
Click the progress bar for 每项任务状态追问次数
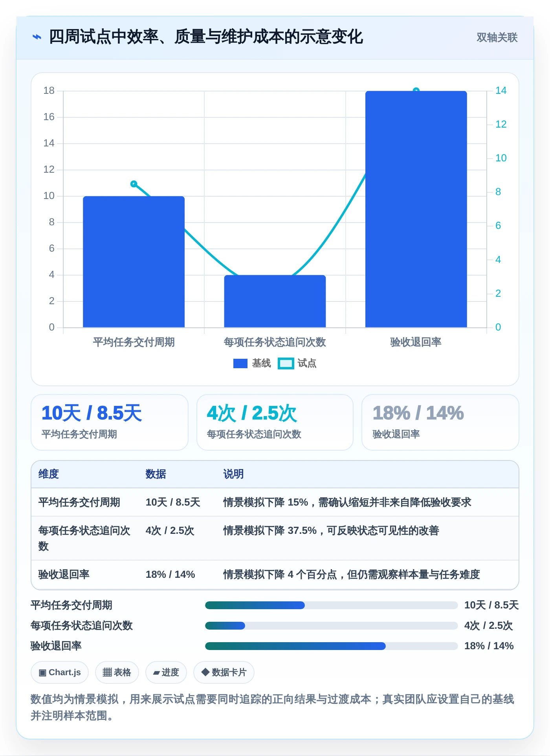(x=332, y=626)
